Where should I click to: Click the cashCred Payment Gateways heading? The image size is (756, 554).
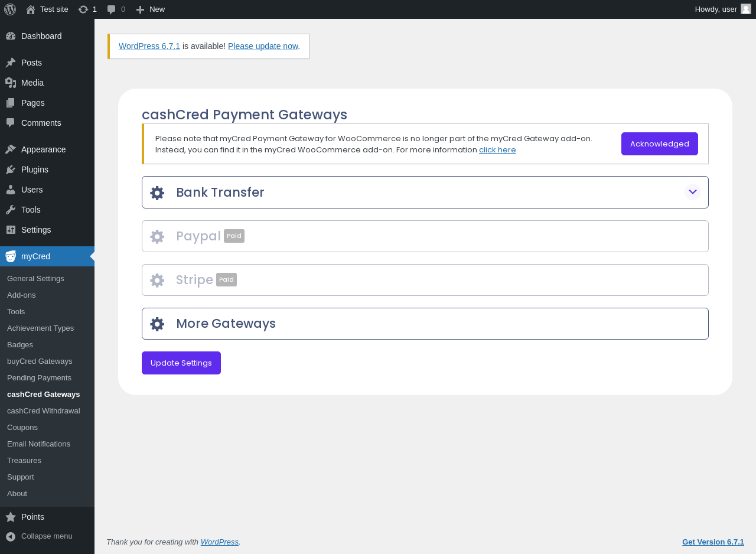click(245, 115)
